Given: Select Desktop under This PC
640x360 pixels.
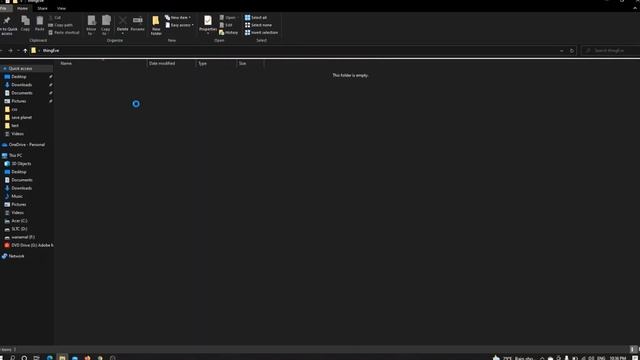Looking at the screenshot, I should pos(19,172).
